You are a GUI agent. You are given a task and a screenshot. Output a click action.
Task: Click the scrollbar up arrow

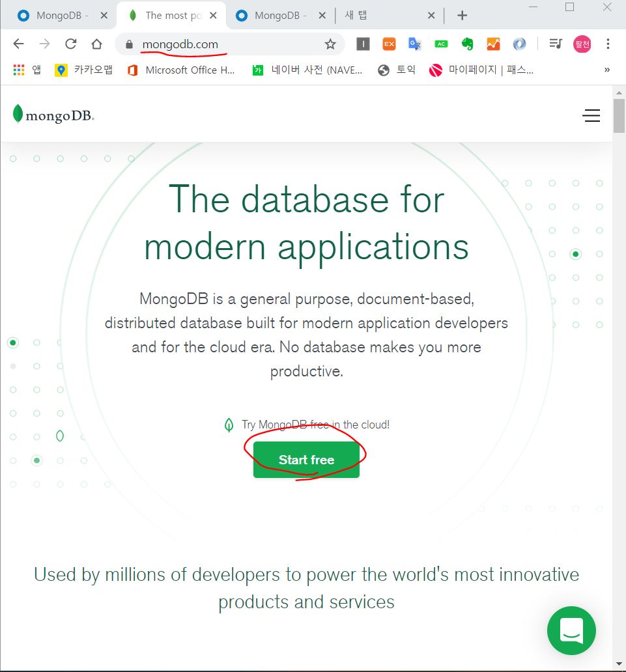619,92
